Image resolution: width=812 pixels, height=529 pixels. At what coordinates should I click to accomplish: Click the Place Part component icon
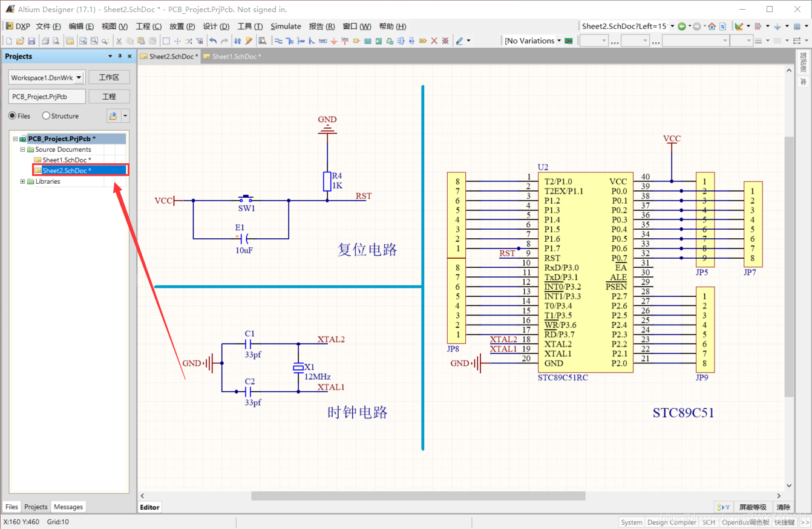tap(356, 41)
